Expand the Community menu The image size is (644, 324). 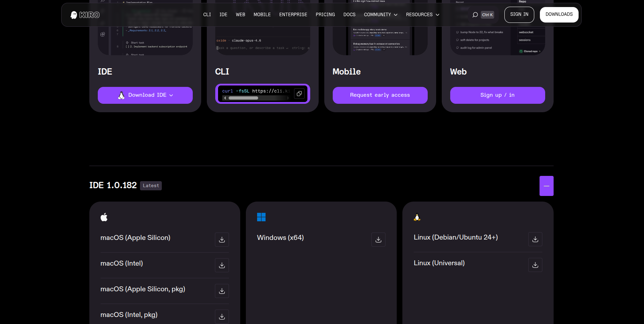pos(381,15)
